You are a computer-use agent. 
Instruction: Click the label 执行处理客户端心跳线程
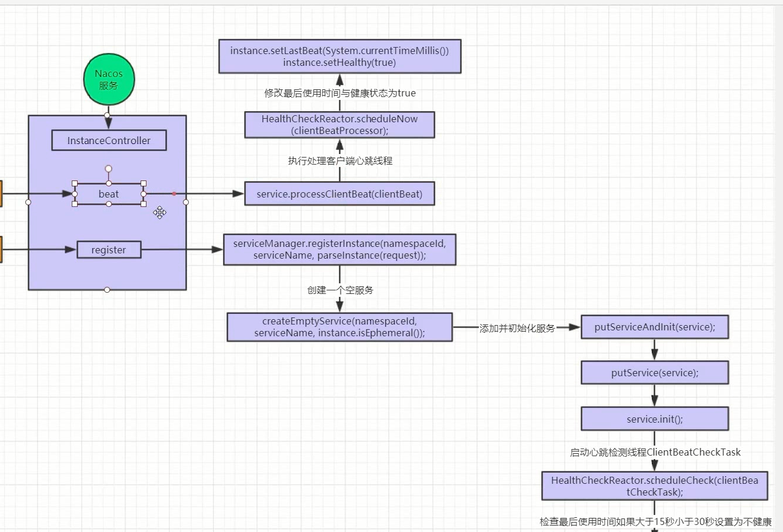coord(340,160)
